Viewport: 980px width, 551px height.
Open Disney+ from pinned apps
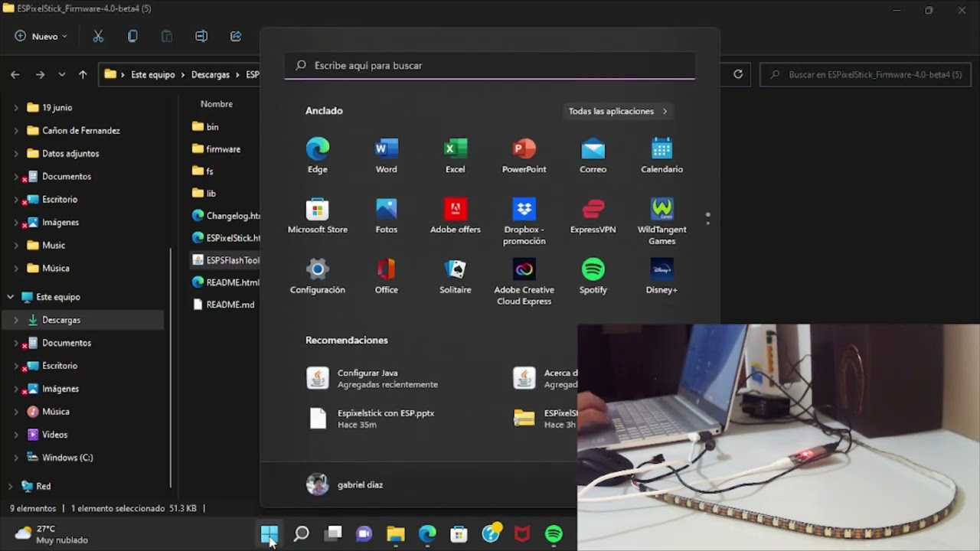pos(661,276)
